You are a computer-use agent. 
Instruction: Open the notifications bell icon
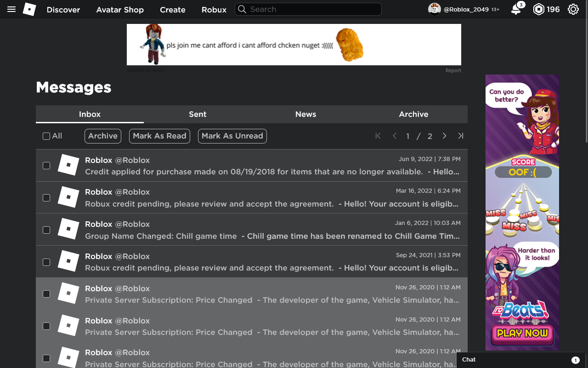[516, 9]
